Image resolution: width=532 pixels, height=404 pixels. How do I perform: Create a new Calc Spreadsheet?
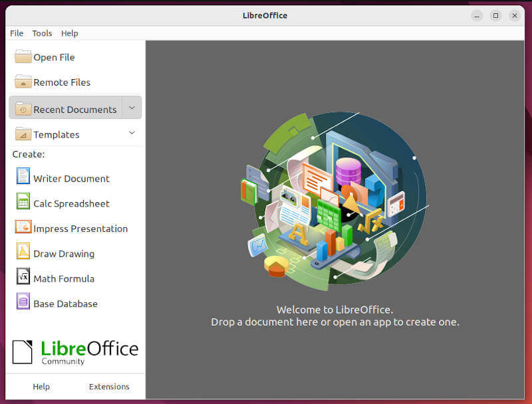coord(71,204)
